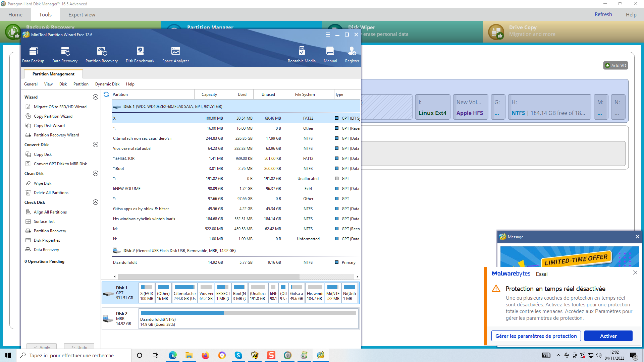Open Bootable Media builder

pos(302,55)
